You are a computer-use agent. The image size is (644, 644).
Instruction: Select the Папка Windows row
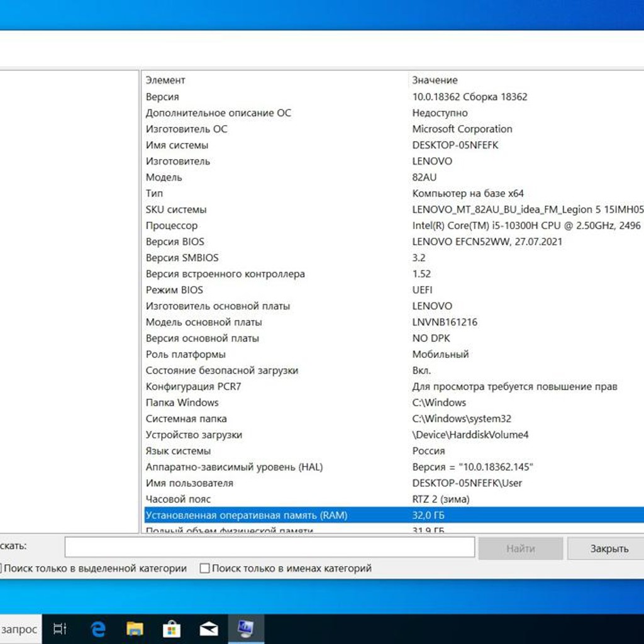[x=394, y=402]
